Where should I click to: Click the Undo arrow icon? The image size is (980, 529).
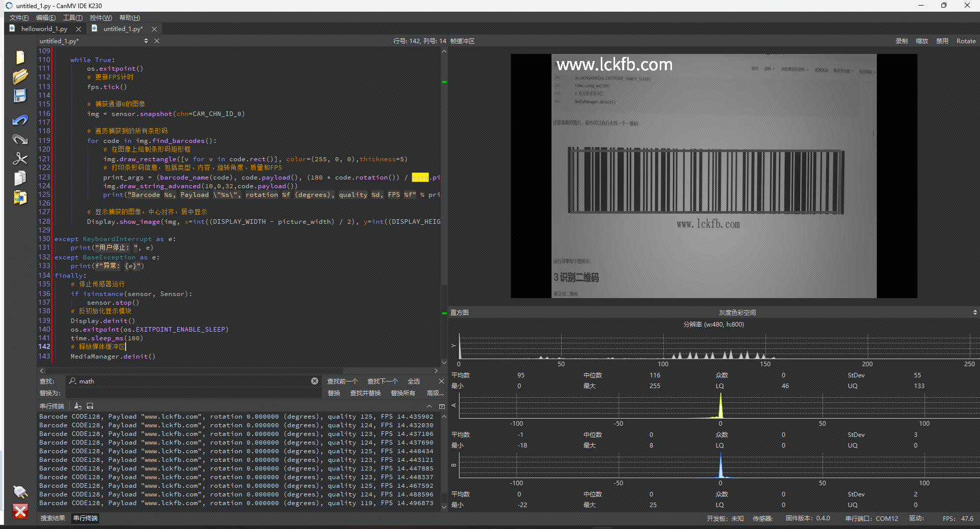pyautogui.click(x=20, y=120)
